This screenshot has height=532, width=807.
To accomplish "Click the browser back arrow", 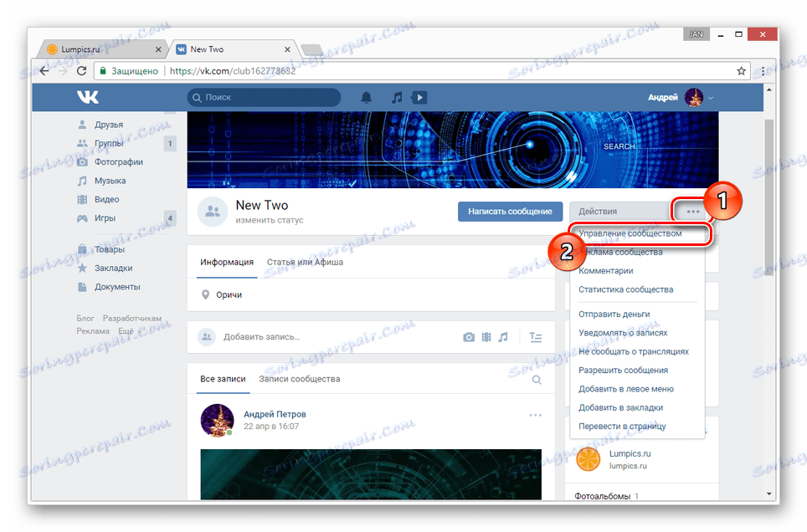I will pyautogui.click(x=44, y=71).
